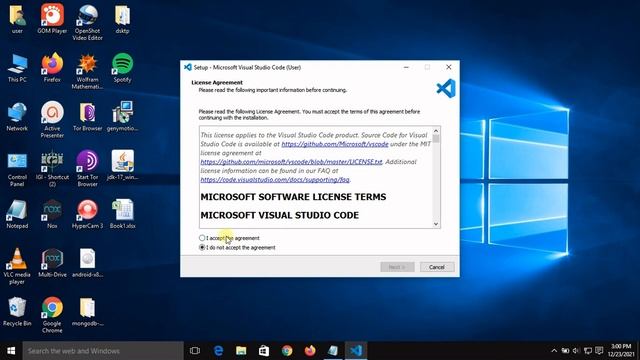Open the genymotion installer icon

(x=122, y=116)
